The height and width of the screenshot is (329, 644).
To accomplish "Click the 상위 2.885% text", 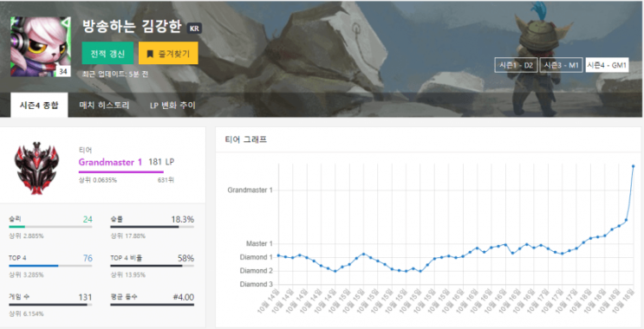I will (26, 235).
